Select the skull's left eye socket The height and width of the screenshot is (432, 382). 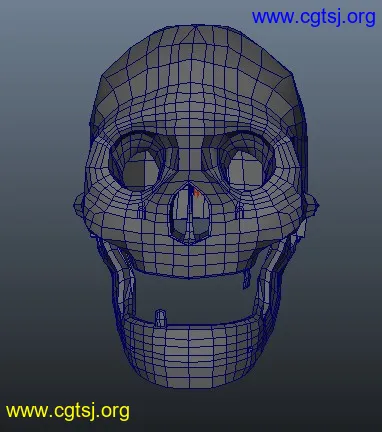137,162
